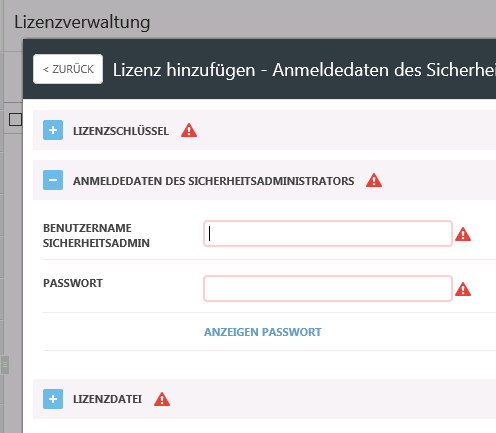
Task: Go back with the Zurück button
Action: (68, 69)
